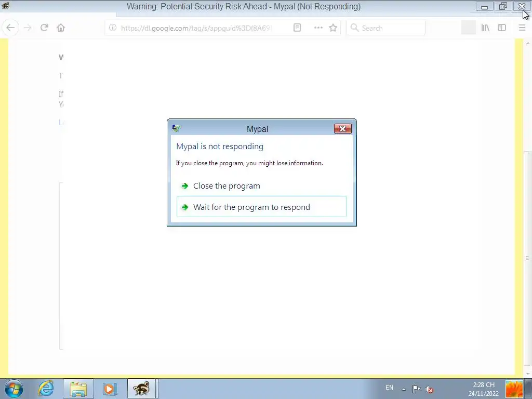Show hidden tray icons arrow

[404, 389]
